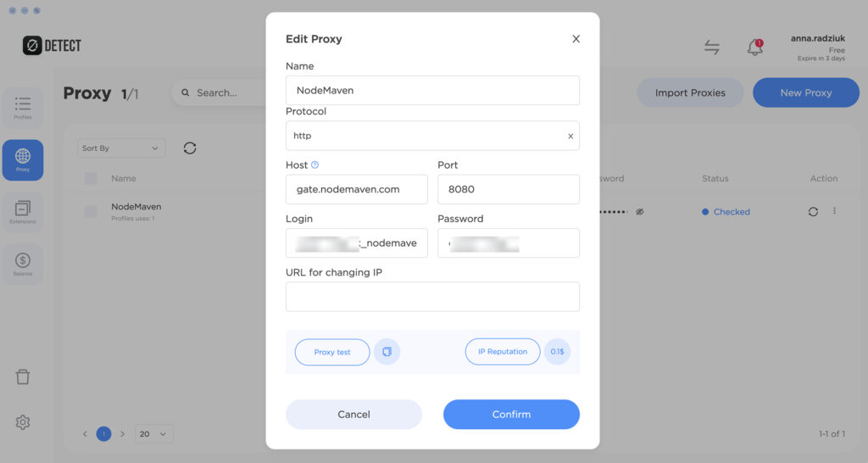Image resolution: width=868 pixels, height=463 pixels.
Task: Click the copy icon beside Proxy test
Action: (x=387, y=352)
